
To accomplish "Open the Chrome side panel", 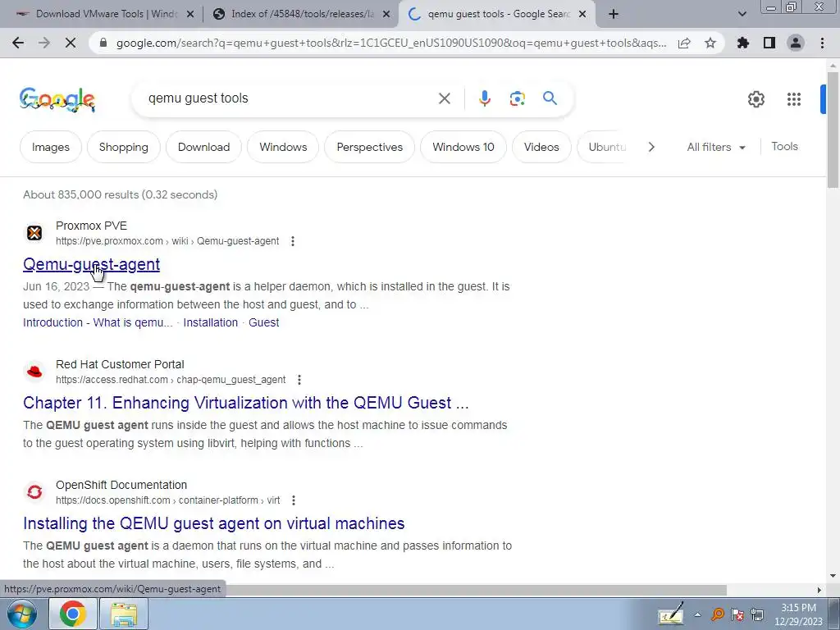I will (769, 43).
